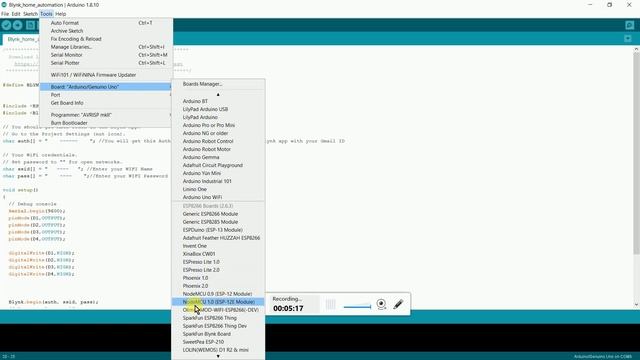Launch WiFi101 / WiFiNINA Firmware Updater
The image size is (640, 360).
(x=106, y=75)
